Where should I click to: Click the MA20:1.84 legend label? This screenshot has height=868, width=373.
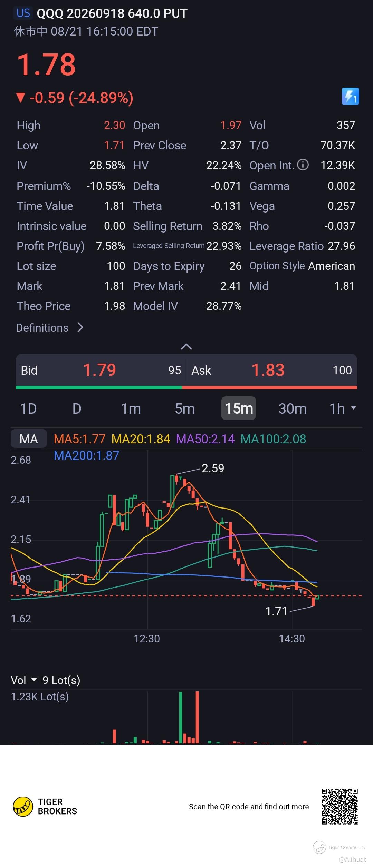point(141,439)
